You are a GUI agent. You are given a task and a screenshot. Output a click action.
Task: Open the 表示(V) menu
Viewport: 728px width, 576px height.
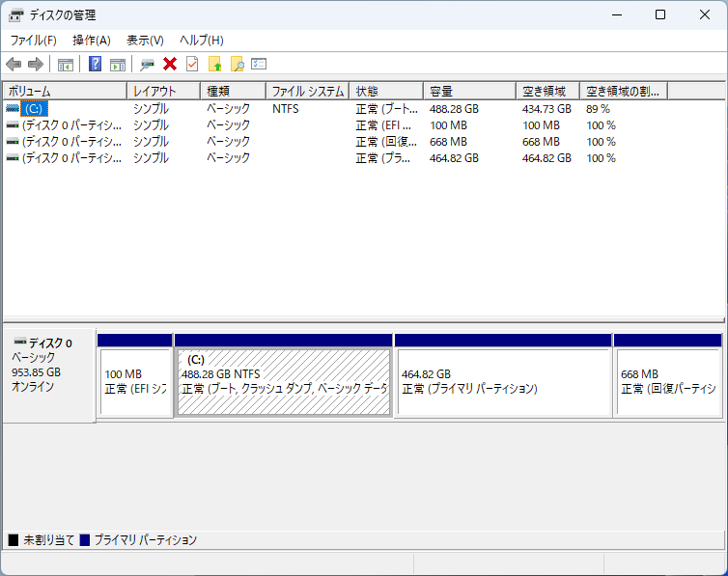tap(145, 40)
